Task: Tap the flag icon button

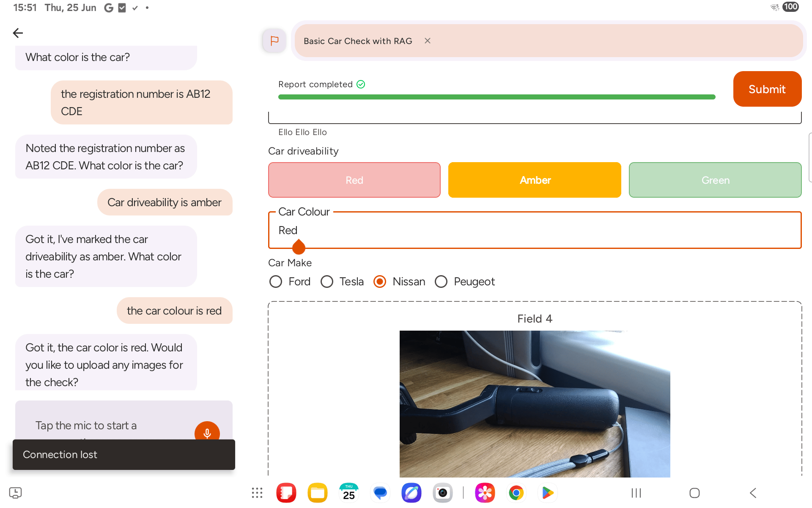Action: click(274, 41)
